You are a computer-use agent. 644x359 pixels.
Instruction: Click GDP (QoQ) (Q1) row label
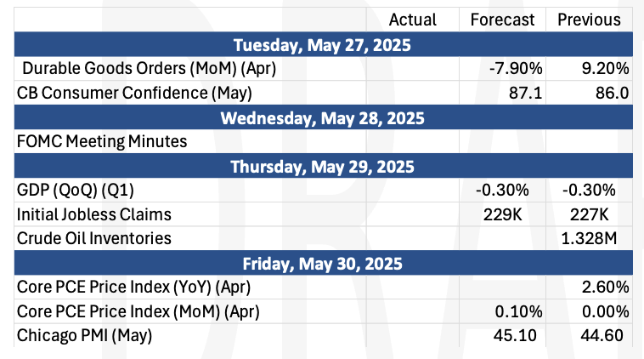76,190
